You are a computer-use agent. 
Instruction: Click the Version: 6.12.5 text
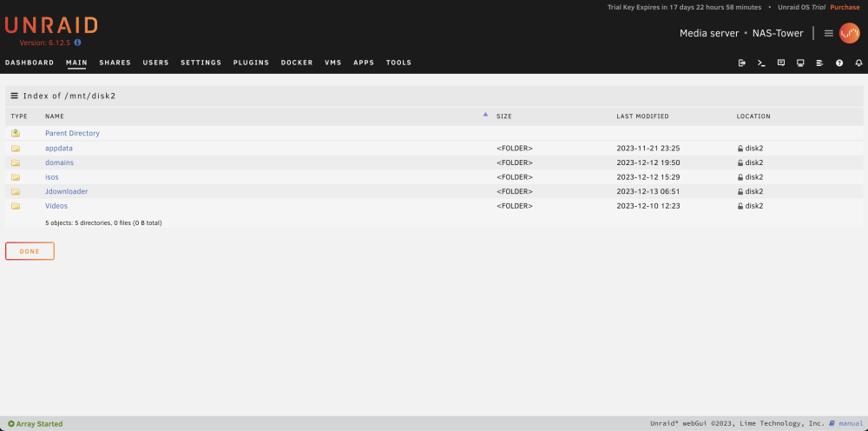(45, 43)
